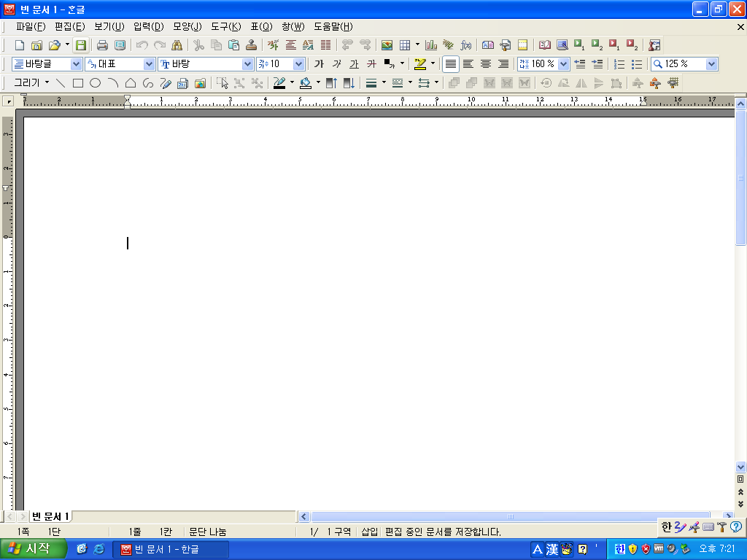747x560 pixels.
Task: Insert a picture using the image icon
Action: 387,45
